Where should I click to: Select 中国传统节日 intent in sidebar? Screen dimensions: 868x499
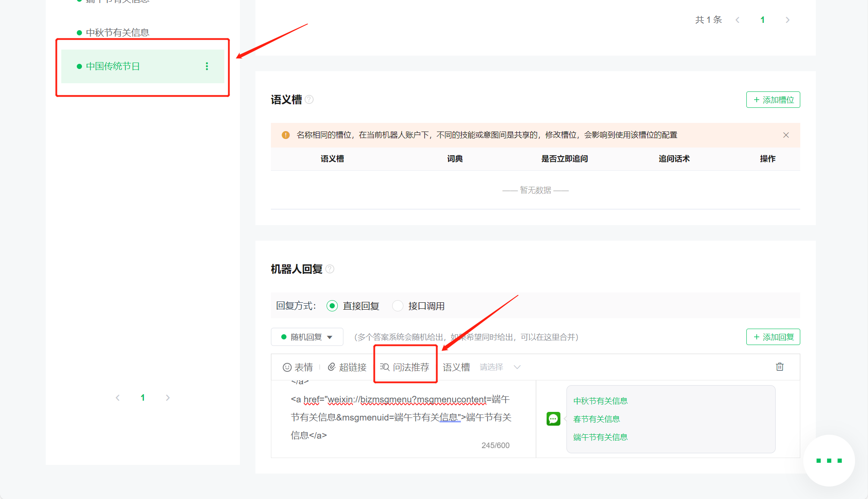[113, 66]
